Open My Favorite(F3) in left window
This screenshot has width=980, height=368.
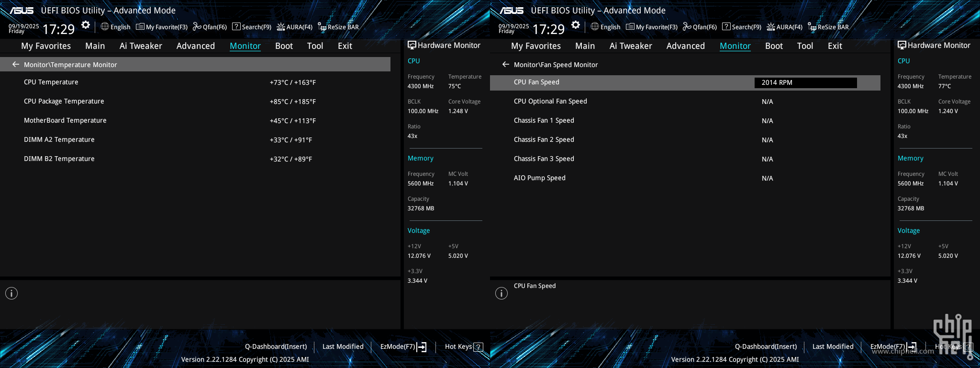[162, 27]
